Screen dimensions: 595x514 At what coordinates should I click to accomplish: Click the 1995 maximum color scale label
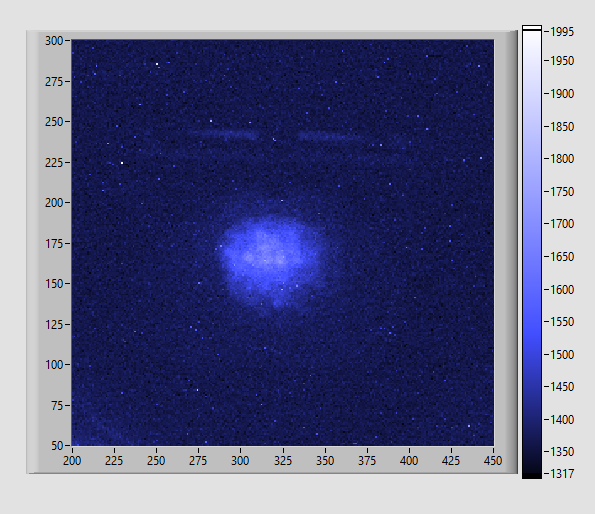tap(562, 32)
